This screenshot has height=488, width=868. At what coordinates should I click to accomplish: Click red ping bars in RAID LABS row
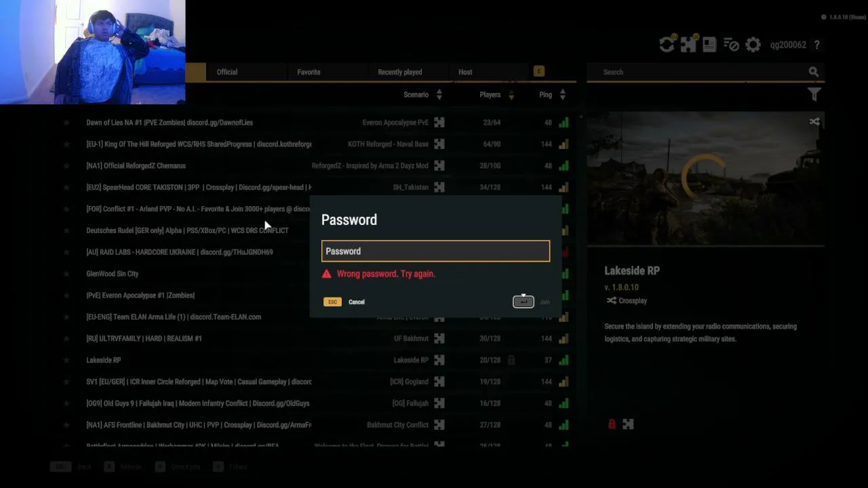coord(565,252)
